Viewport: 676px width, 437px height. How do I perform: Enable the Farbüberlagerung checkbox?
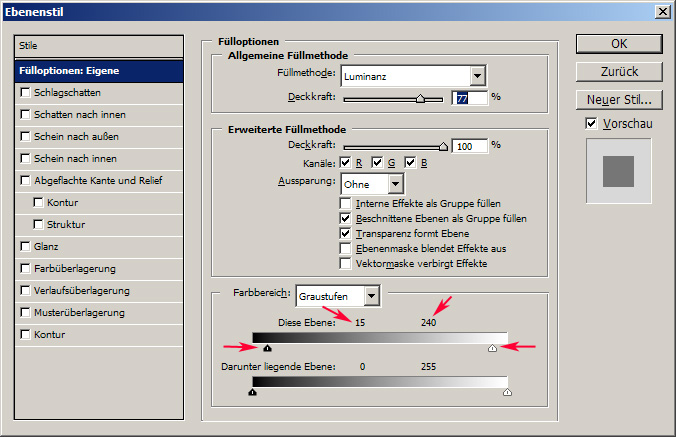25,268
